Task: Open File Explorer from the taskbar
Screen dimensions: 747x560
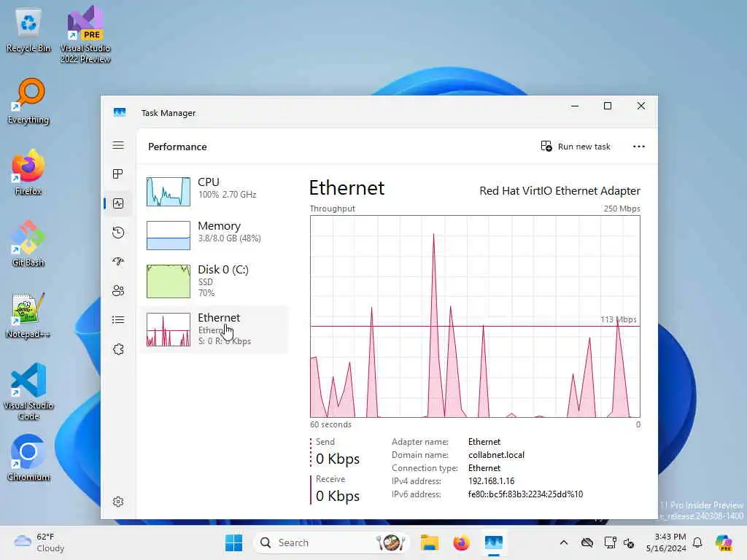Action: coord(429,542)
